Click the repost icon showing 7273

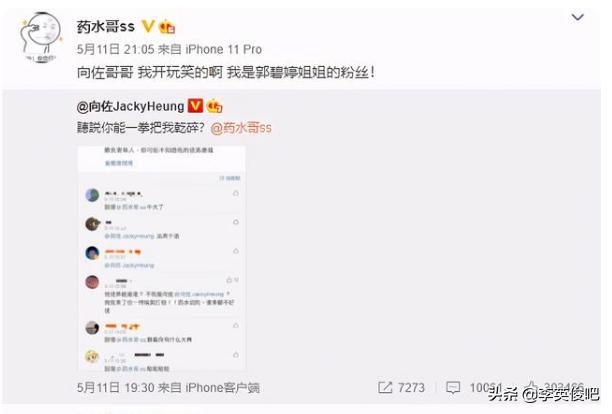click(x=385, y=387)
